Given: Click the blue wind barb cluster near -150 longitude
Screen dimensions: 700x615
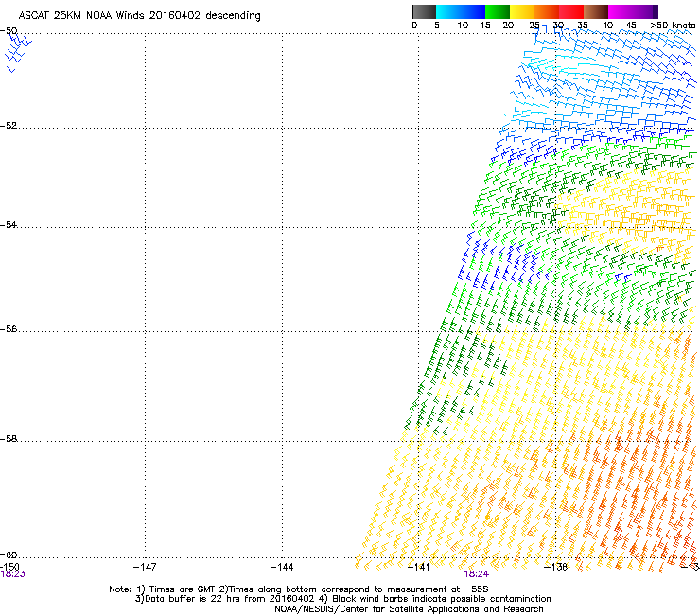Looking at the screenshot, I should tap(18, 51).
